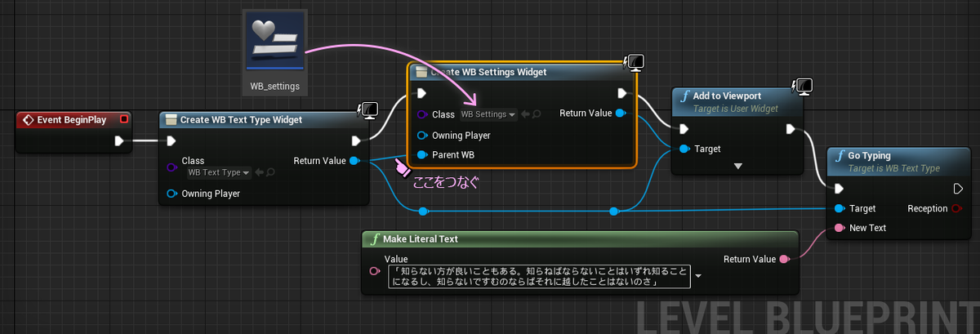
Task: Click exec output pin of Create WB Text Type Widget
Action: click(356, 140)
